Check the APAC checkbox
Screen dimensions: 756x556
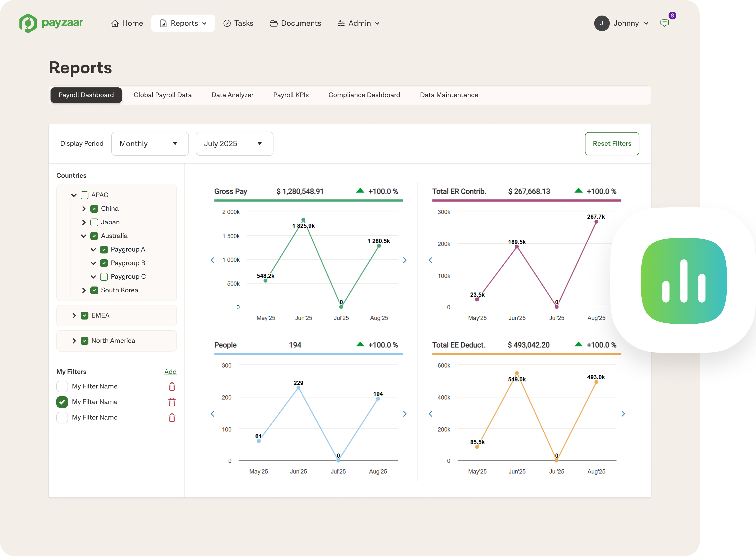click(x=85, y=195)
